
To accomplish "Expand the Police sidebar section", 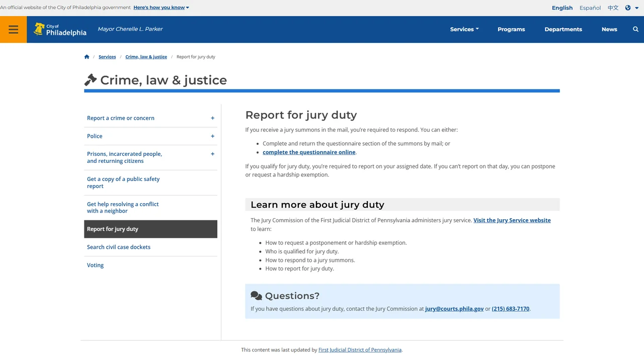I will coord(212,136).
